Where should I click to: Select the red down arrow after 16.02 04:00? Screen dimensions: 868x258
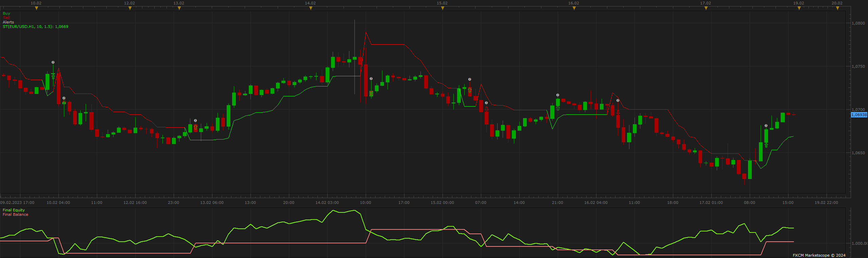[x=618, y=112]
